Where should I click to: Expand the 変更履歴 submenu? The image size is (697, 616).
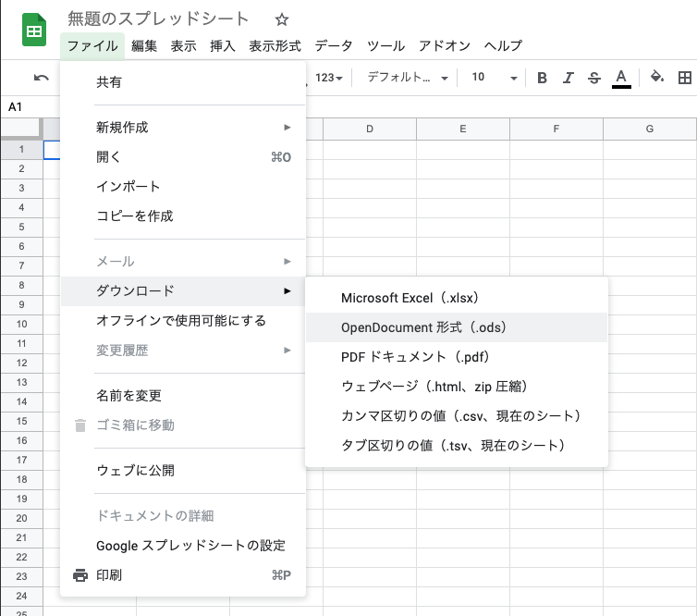(x=183, y=351)
